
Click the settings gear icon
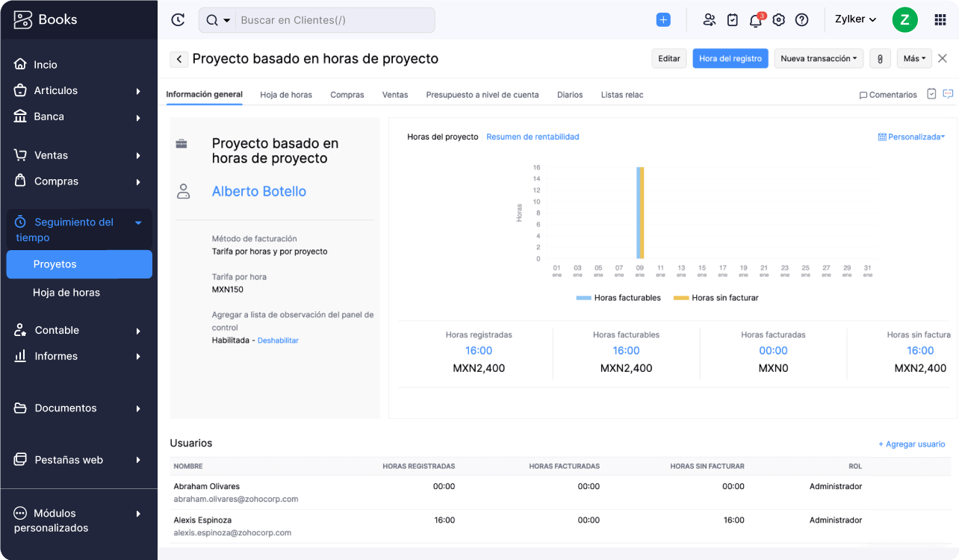pos(778,20)
